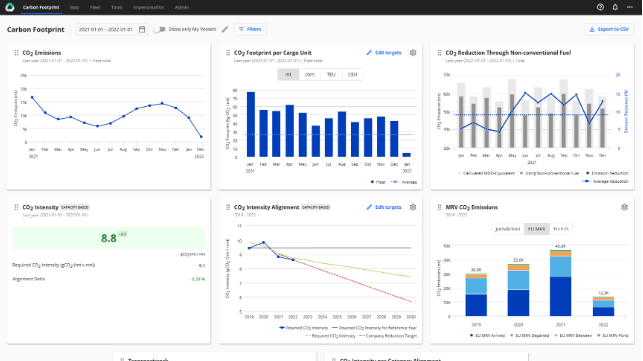The width and height of the screenshot is (643, 361).
Task: Select the cbm cargo unit option
Action: 310,74
